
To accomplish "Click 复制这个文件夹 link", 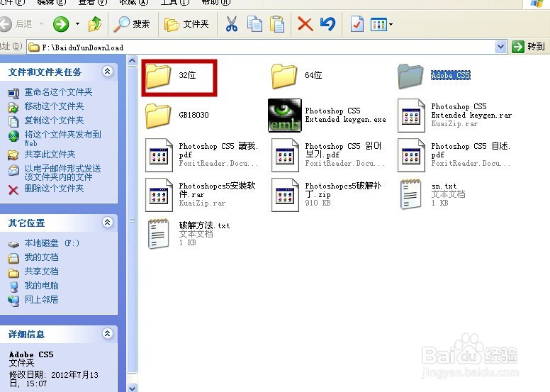I will coord(54,120).
